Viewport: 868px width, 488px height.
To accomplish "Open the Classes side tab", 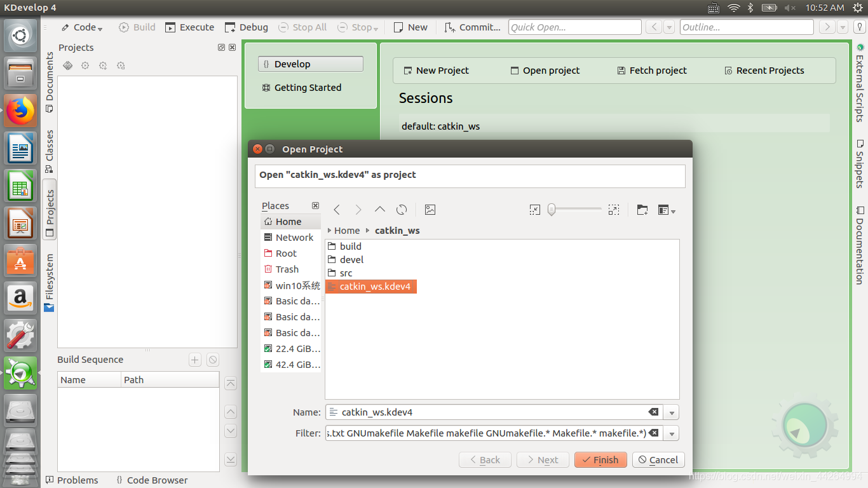I will (x=50, y=151).
